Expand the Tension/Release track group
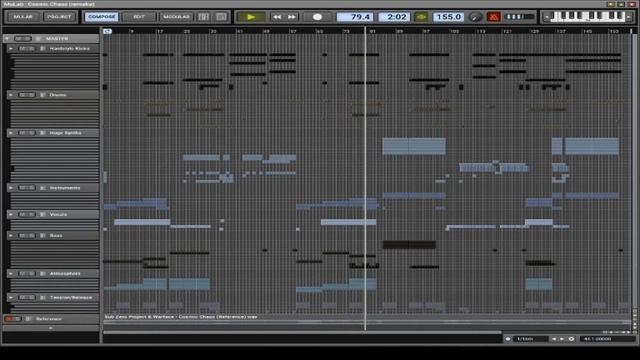This screenshot has width=640, height=360. pos(11,297)
